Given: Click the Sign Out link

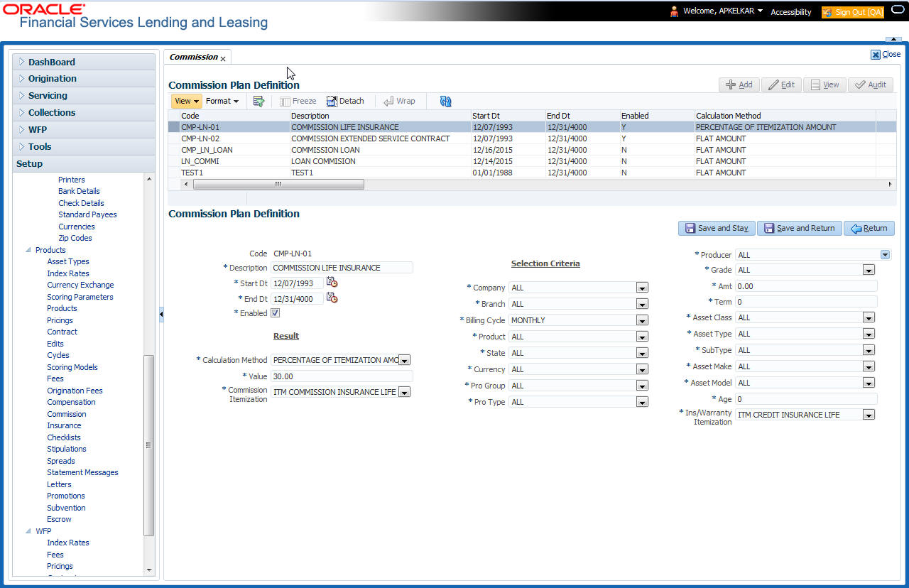Looking at the screenshot, I should pyautogui.click(x=852, y=12).
